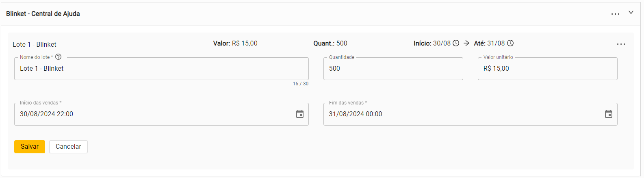
Task: Select the Valor unitário input
Action: point(547,69)
